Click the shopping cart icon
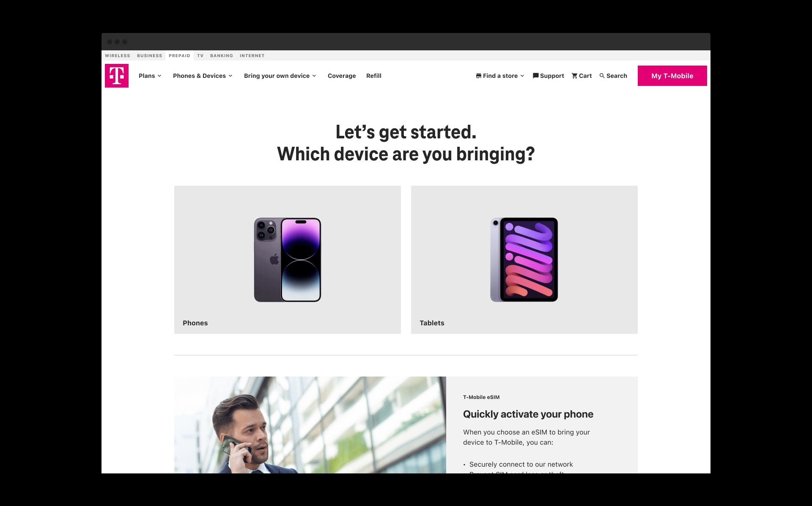The width and height of the screenshot is (812, 506). pyautogui.click(x=574, y=76)
